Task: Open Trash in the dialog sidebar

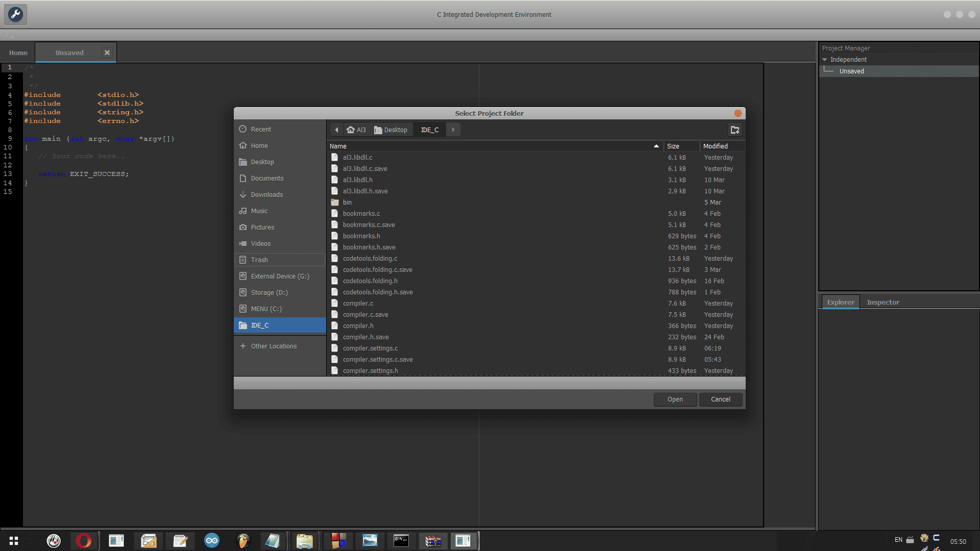Action: (280, 260)
